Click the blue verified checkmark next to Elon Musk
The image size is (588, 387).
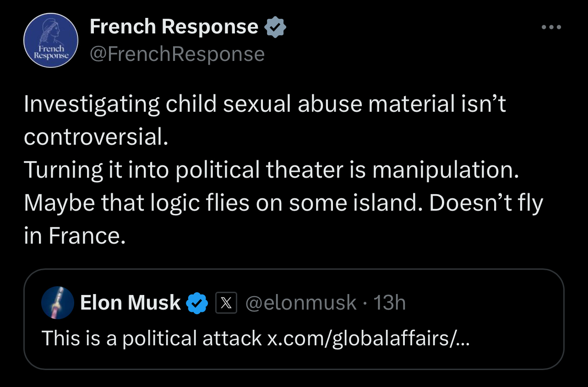click(197, 303)
